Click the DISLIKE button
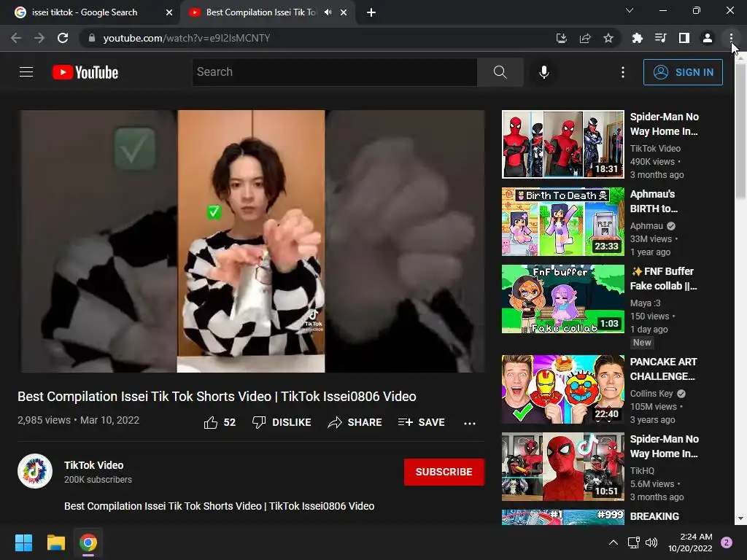This screenshot has height=560, width=747. click(282, 422)
